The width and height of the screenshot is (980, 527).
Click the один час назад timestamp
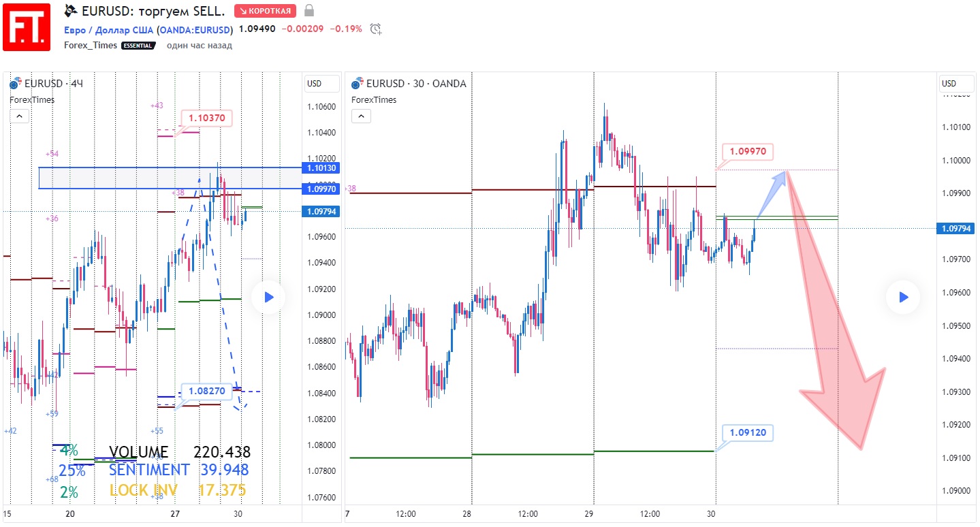(x=200, y=46)
